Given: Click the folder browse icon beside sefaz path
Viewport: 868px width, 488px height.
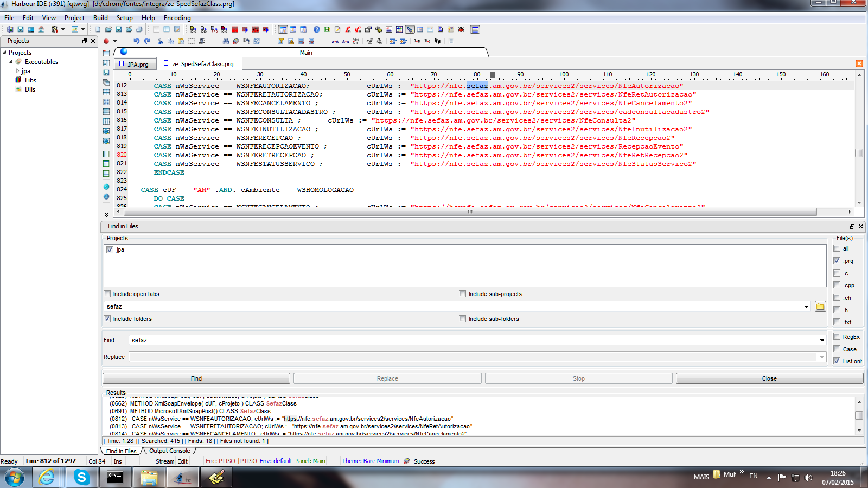Looking at the screenshot, I should 820,307.
